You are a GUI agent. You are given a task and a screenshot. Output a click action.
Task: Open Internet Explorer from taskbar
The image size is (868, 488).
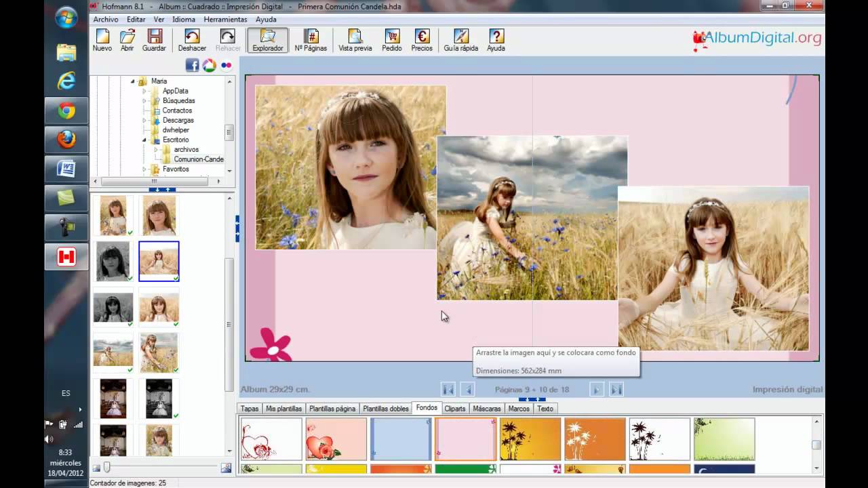(66, 81)
